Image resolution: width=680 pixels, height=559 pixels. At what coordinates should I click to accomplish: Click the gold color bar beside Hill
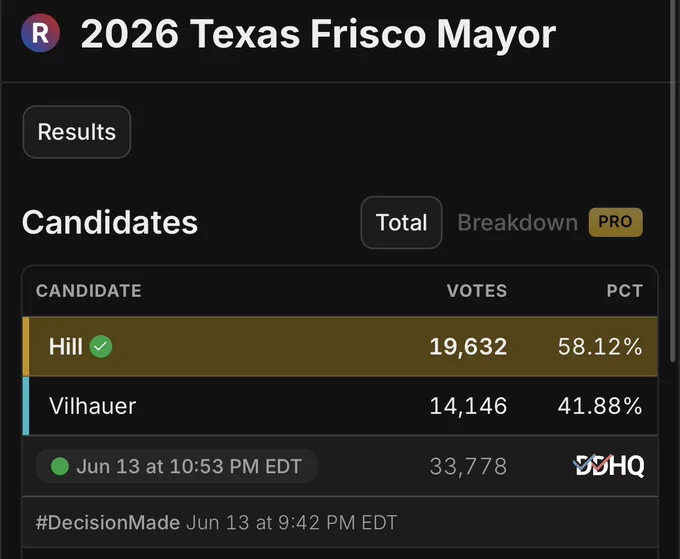[26, 347]
